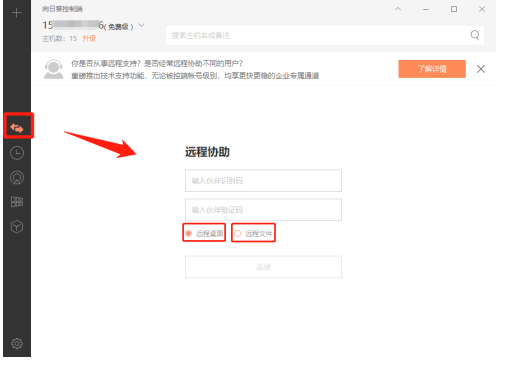Click the plus add-host icon in sidebar

click(x=16, y=13)
